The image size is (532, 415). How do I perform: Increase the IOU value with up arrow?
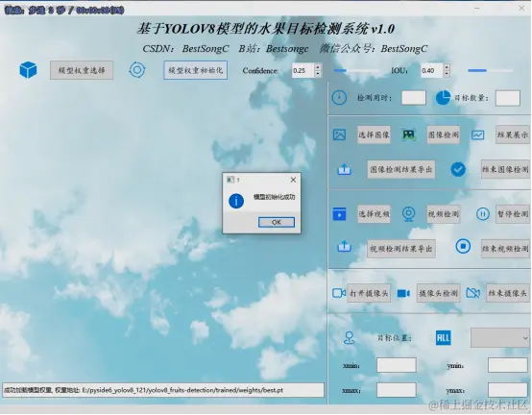point(447,67)
